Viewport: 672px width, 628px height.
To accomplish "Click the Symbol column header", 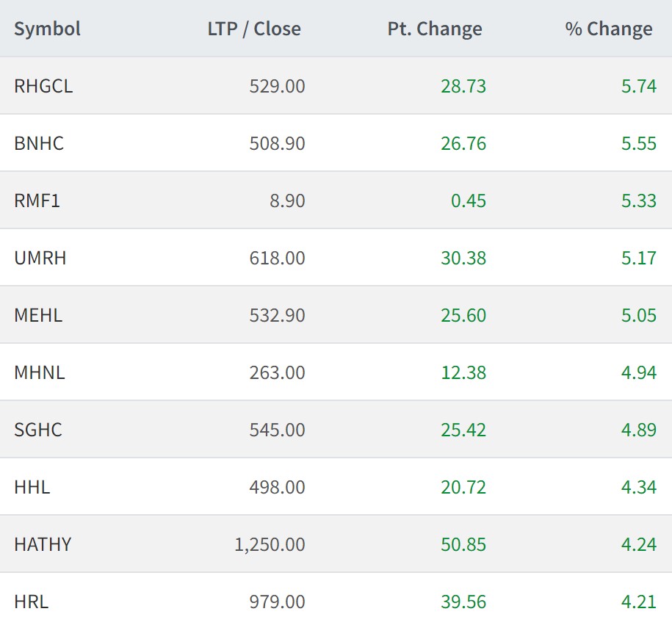I will 47,29.
